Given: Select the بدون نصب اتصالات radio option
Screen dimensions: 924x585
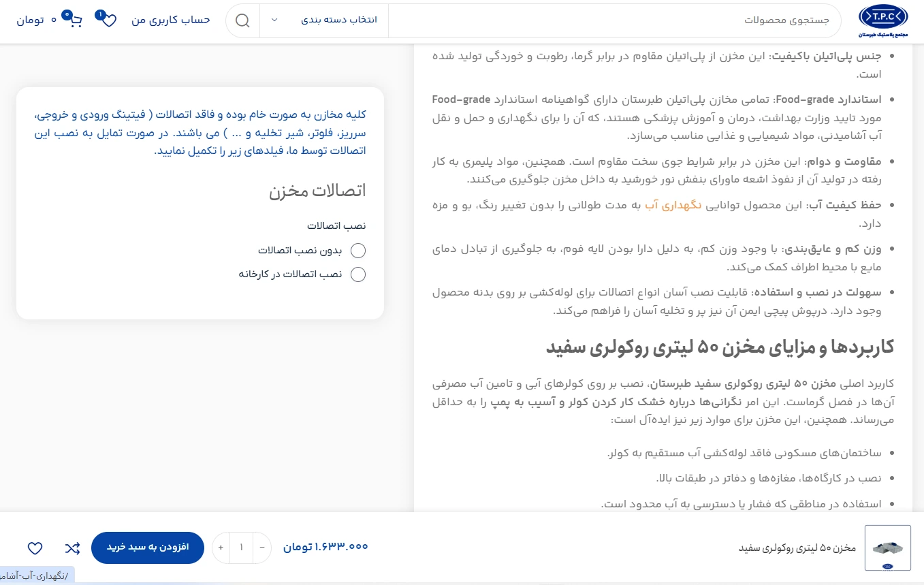Looking at the screenshot, I should point(358,251).
